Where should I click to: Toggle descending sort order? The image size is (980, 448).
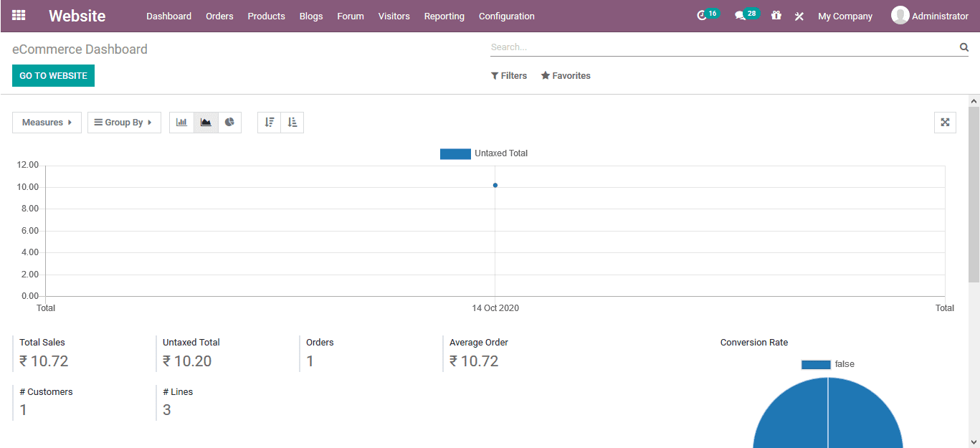(x=269, y=122)
